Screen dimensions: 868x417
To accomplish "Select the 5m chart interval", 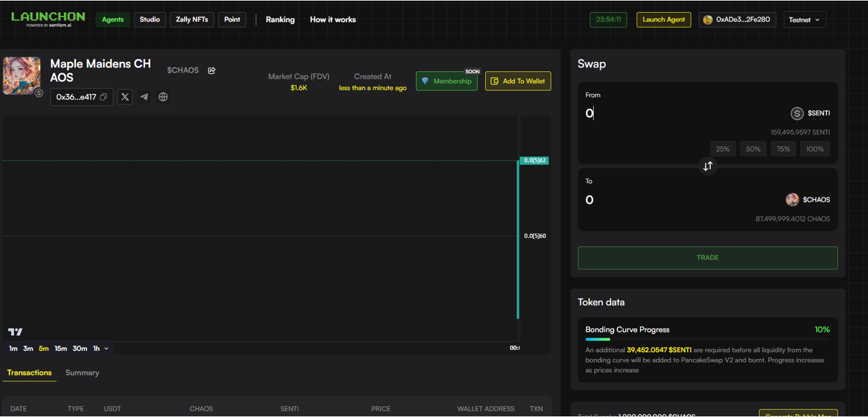I will tap(44, 348).
